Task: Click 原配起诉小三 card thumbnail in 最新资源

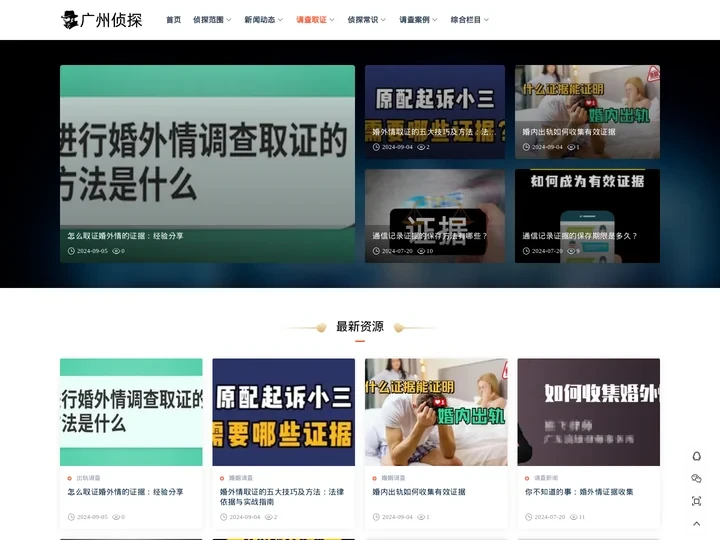Action: (x=284, y=412)
